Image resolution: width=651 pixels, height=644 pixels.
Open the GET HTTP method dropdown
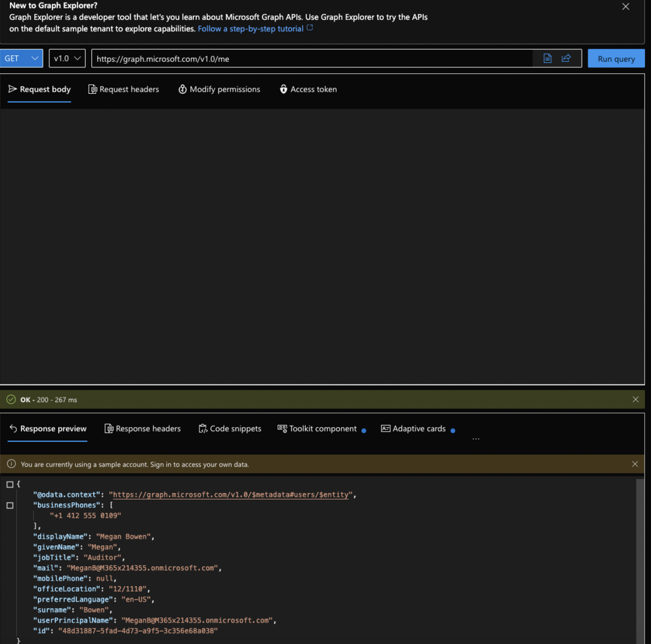click(21, 58)
